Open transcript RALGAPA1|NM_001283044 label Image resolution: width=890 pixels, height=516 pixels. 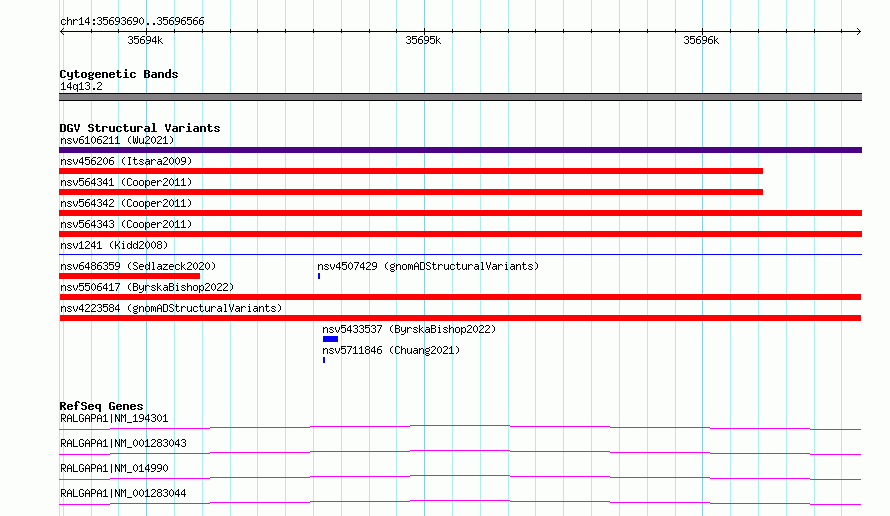[123, 493]
